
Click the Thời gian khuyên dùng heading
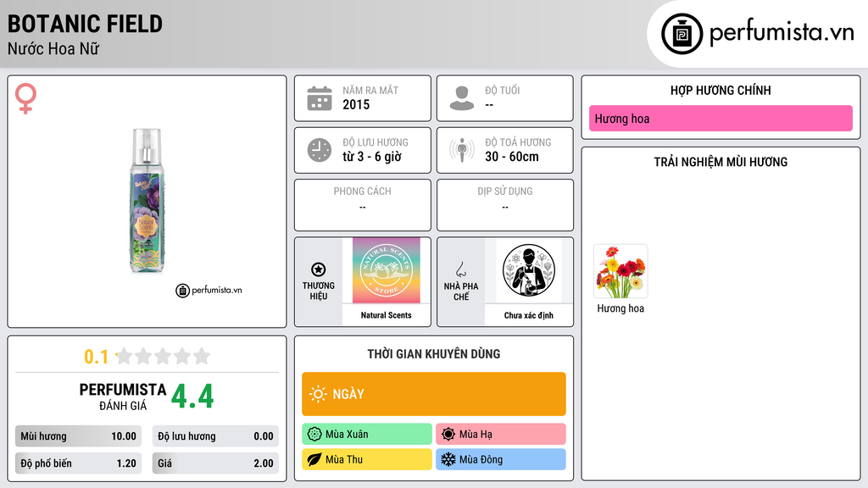tap(434, 354)
